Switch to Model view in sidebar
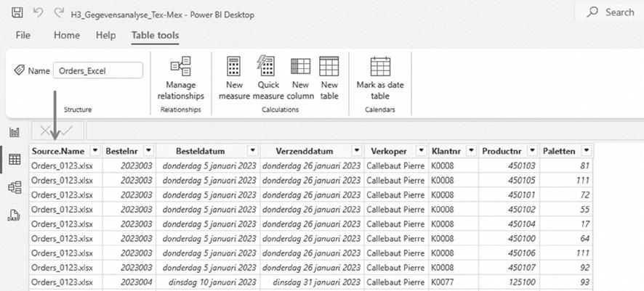Screen dimensions: 644x291 point(14,187)
